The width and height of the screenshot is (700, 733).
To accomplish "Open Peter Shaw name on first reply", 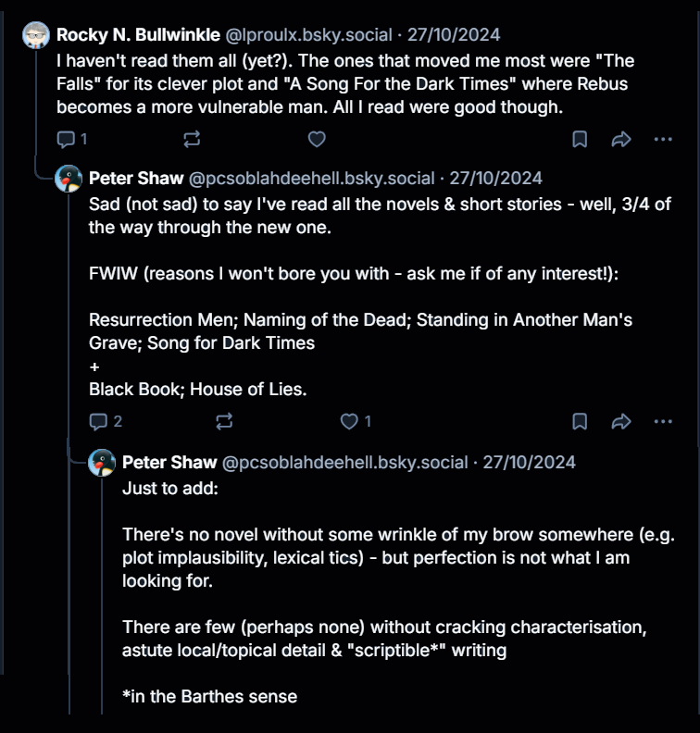I will 136,178.
